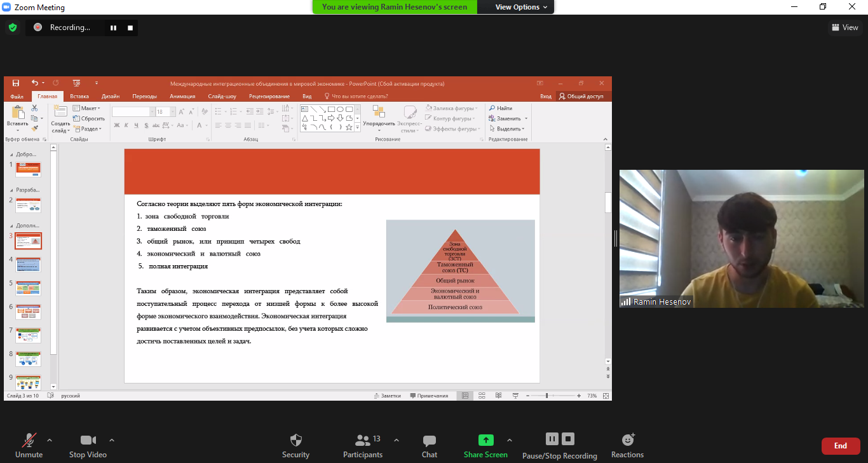The height and width of the screenshot is (463, 868).
Task: Open the Выделить select dropdown
Action: pyautogui.click(x=508, y=128)
